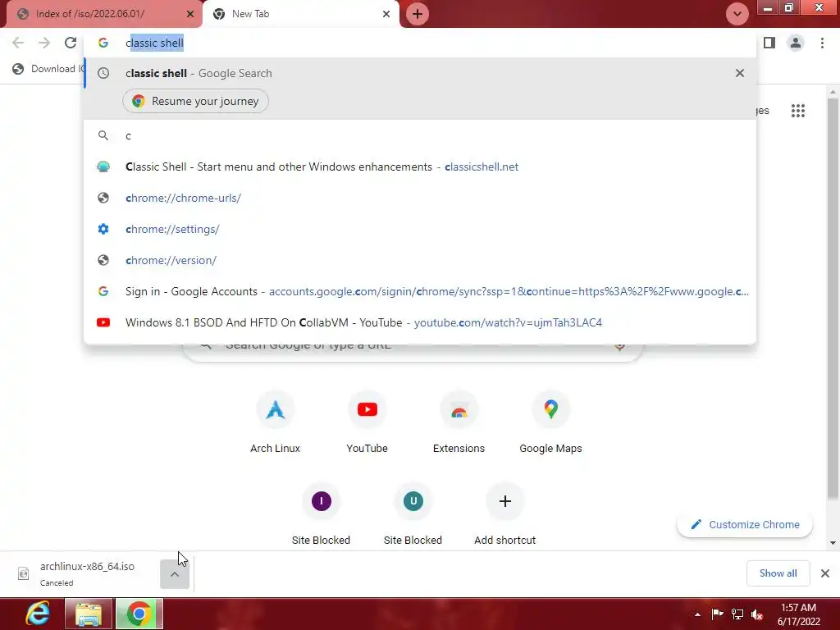The image size is (840, 630).
Task: Click Show all downloads button
Action: pos(778,573)
